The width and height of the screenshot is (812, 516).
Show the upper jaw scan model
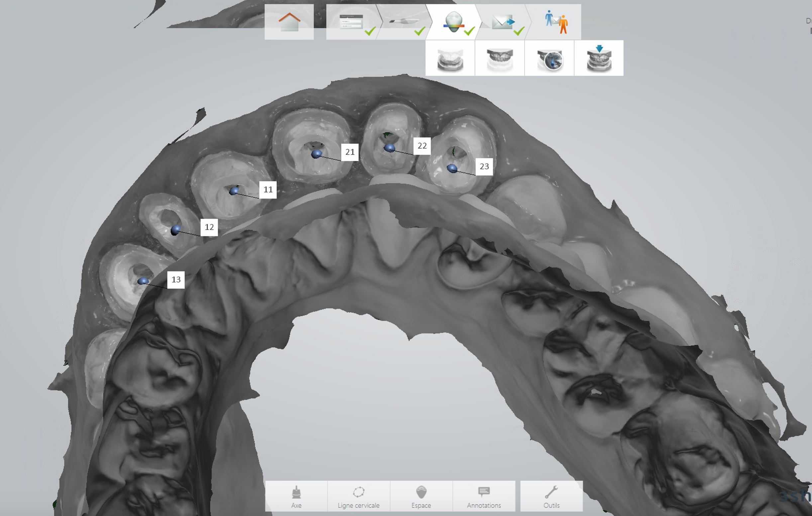(499, 59)
